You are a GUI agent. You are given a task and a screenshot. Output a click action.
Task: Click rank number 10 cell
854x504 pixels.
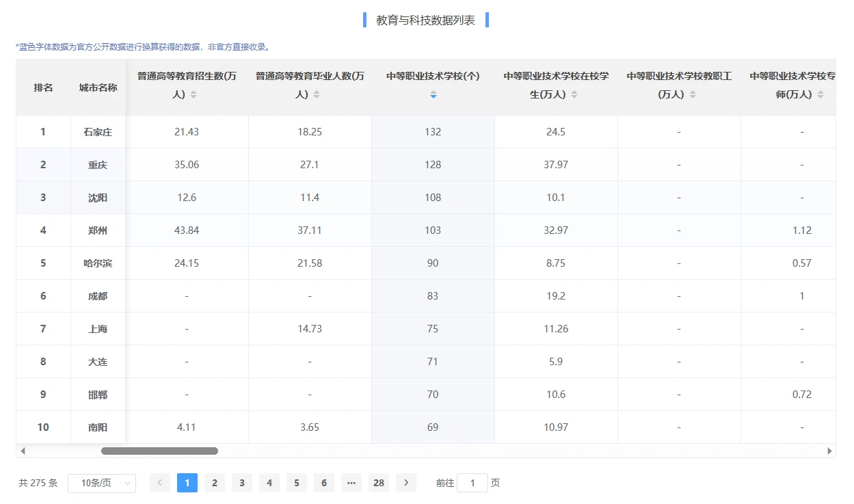43,427
